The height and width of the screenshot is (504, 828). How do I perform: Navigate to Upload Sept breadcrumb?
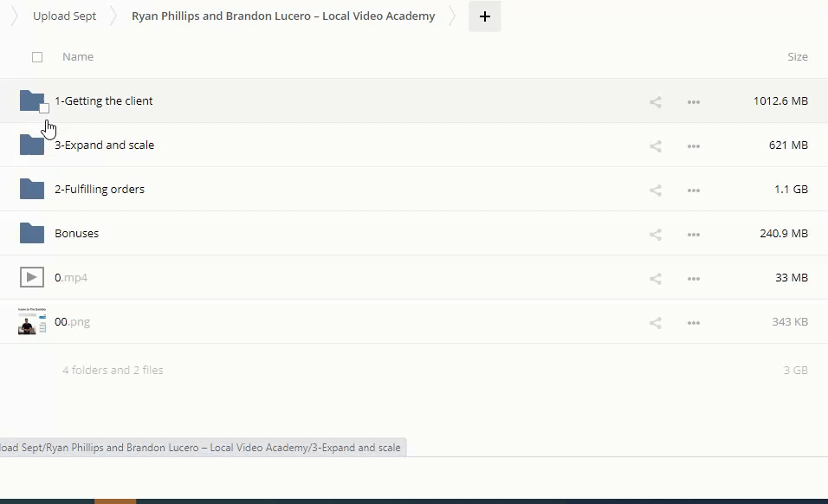[x=65, y=16]
